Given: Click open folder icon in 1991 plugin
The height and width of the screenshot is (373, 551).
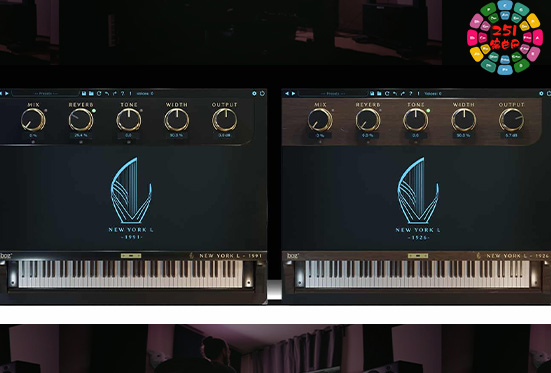Looking at the screenshot, I should (x=91, y=94).
